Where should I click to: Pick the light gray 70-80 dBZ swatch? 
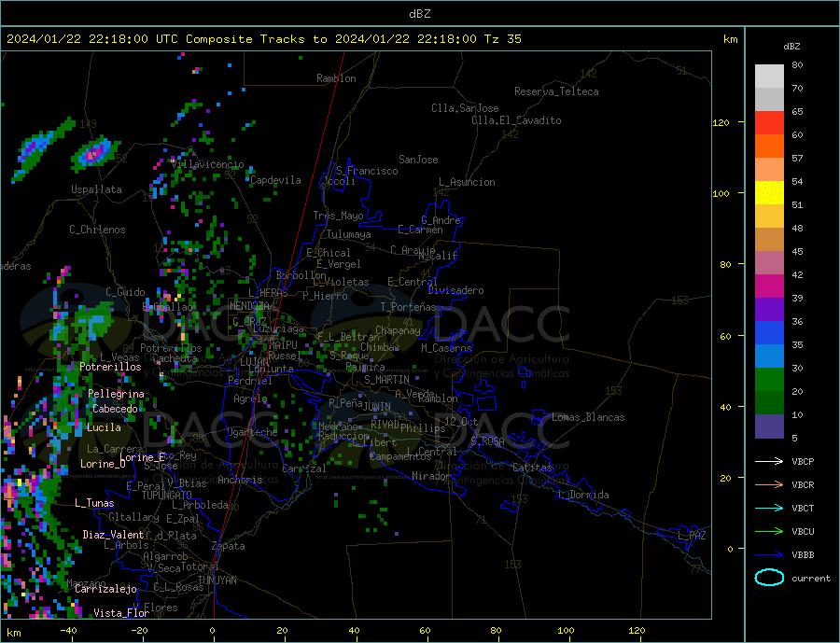coord(769,77)
